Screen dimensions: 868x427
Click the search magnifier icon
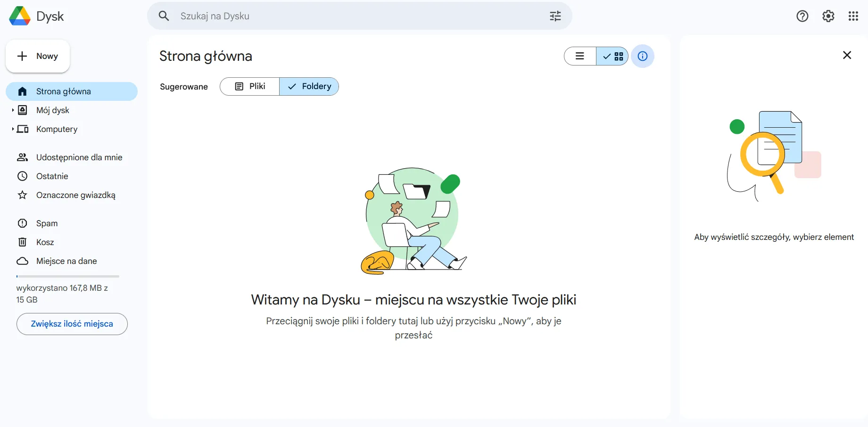coord(164,16)
